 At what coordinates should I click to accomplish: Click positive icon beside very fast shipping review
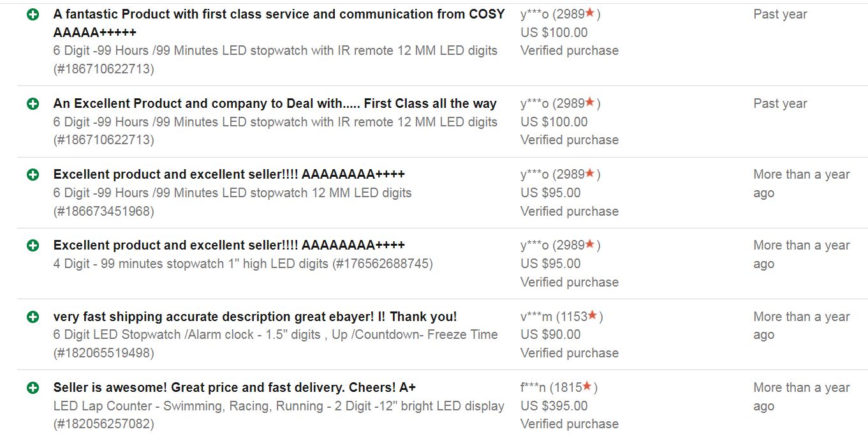33,317
